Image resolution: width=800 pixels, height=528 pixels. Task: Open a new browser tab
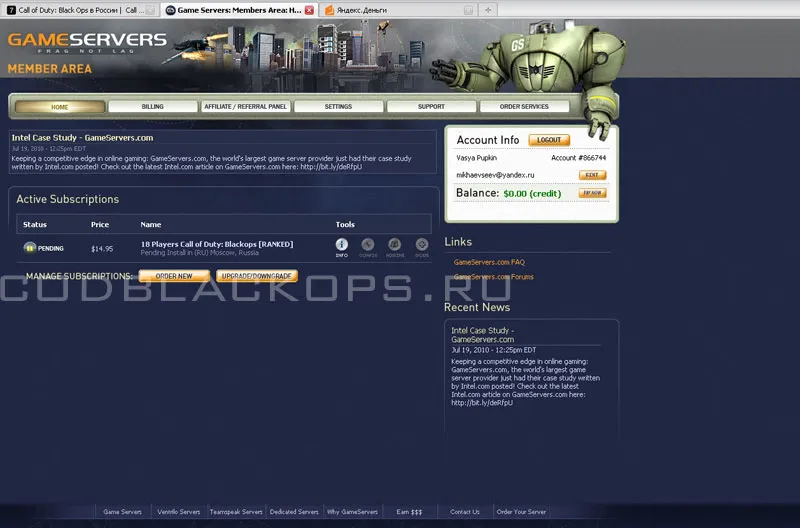tap(488, 10)
